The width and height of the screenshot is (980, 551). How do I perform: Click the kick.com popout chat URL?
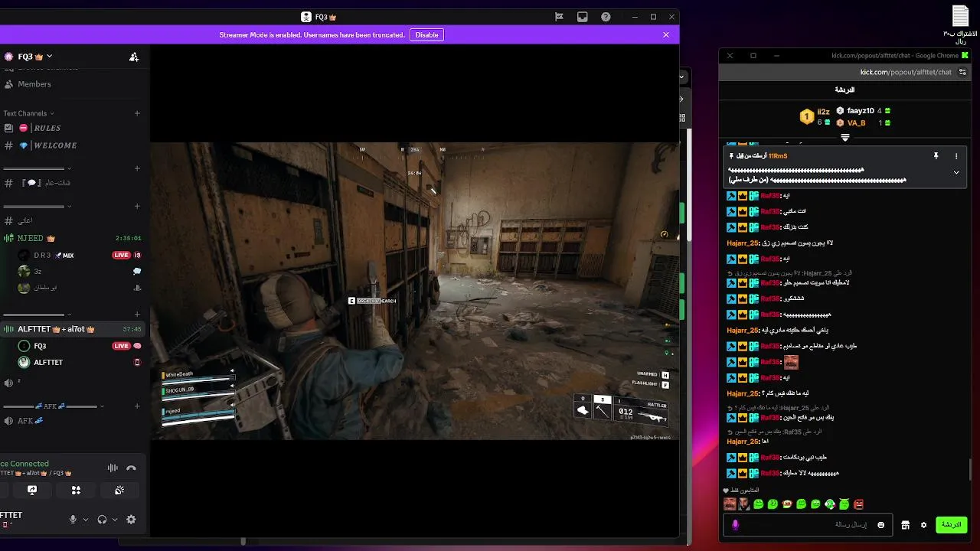click(906, 72)
